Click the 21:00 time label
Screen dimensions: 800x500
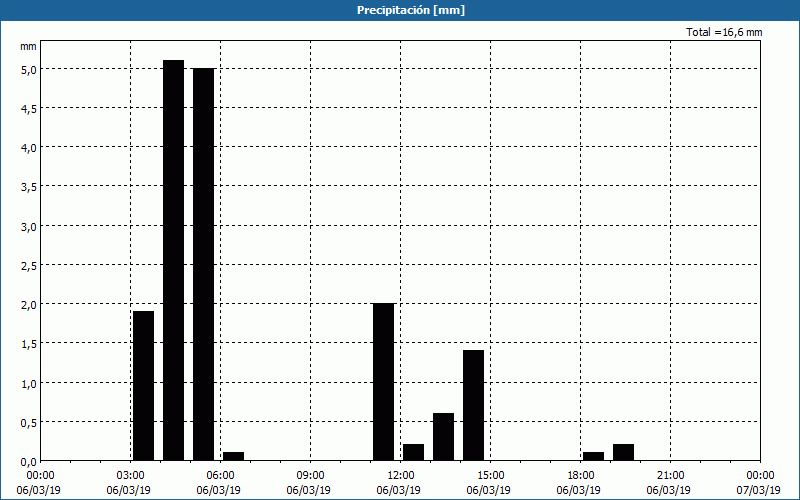click(x=670, y=476)
